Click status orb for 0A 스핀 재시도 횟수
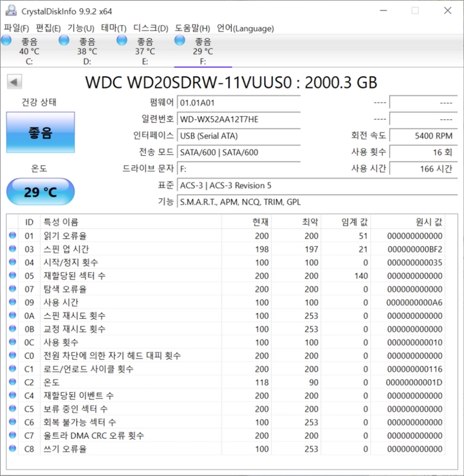 coord(12,315)
